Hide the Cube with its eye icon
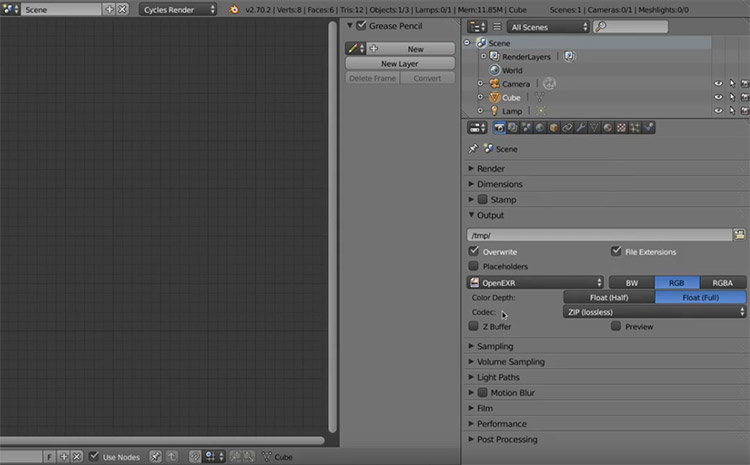Screen dimensions: 750x465 [x=718, y=98]
